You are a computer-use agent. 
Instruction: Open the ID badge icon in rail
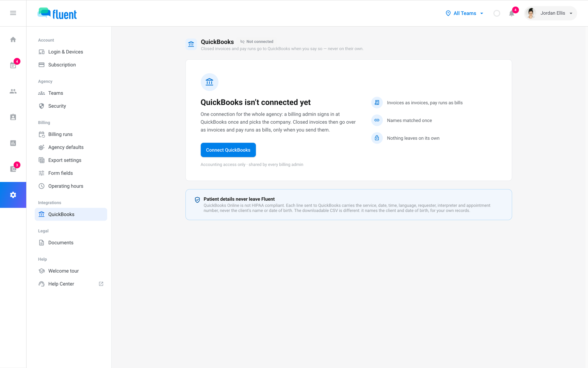point(13,117)
